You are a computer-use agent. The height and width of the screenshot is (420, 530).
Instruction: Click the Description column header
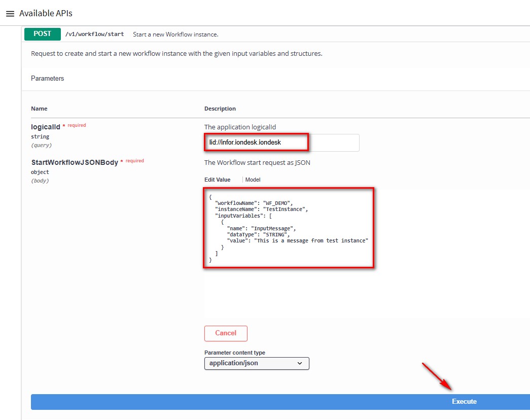tap(220, 109)
